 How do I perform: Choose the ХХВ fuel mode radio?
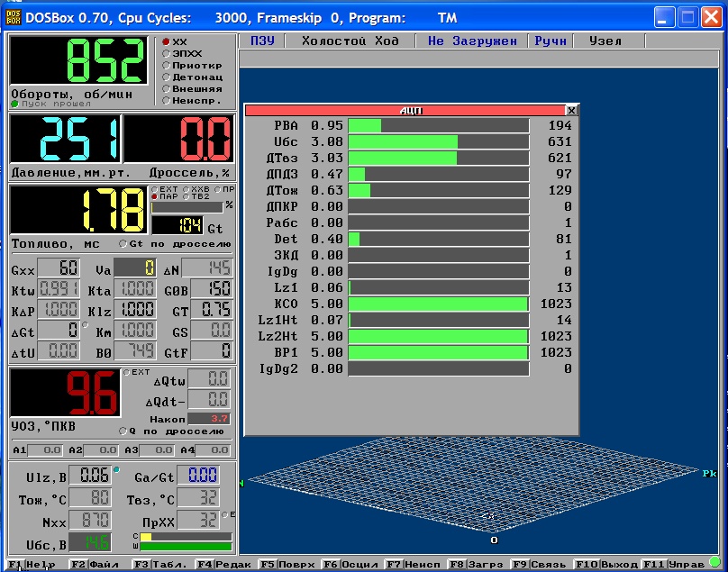(187, 189)
